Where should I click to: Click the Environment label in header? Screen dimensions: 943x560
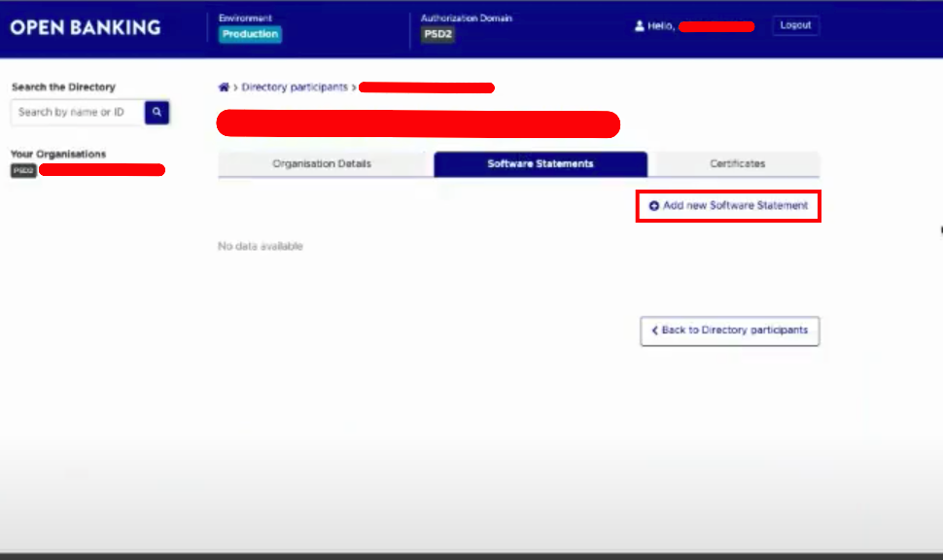245,18
